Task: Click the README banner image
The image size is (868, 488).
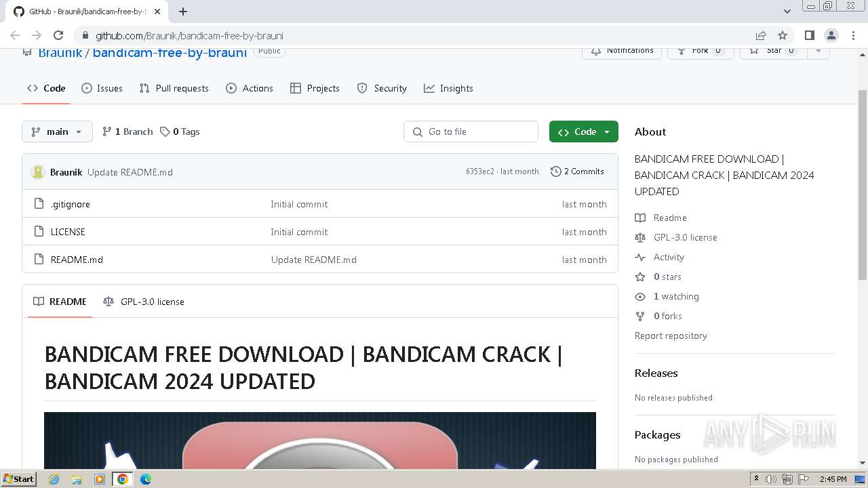Action: point(320,441)
